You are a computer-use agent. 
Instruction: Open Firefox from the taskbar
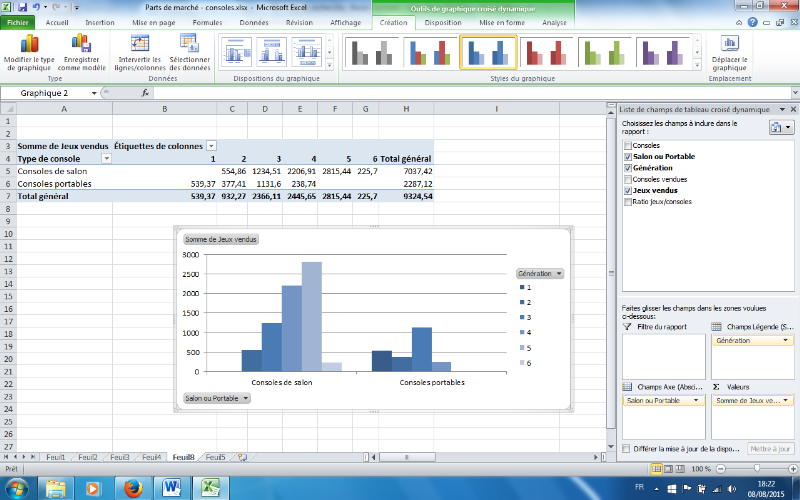pyautogui.click(x=133, y=487)
